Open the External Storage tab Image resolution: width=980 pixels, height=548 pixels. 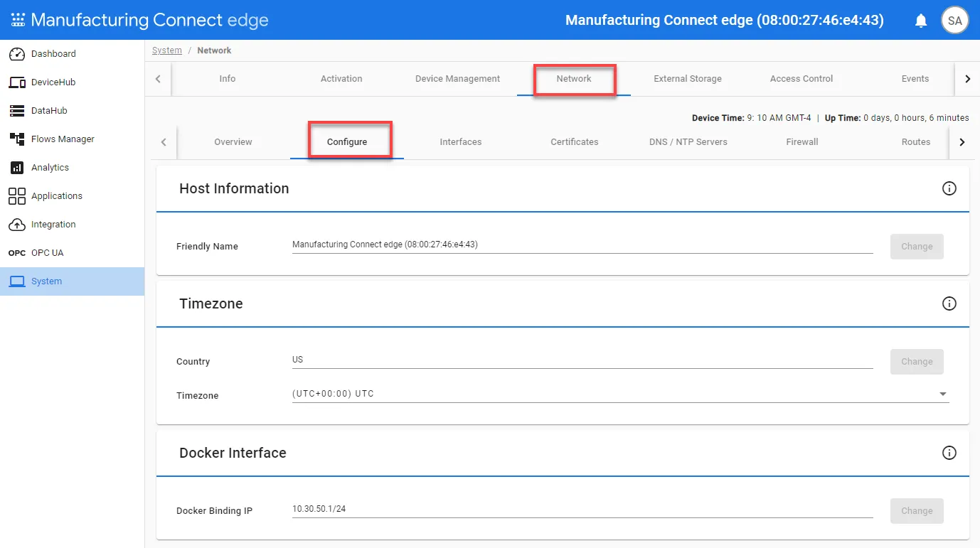point(688,79)
